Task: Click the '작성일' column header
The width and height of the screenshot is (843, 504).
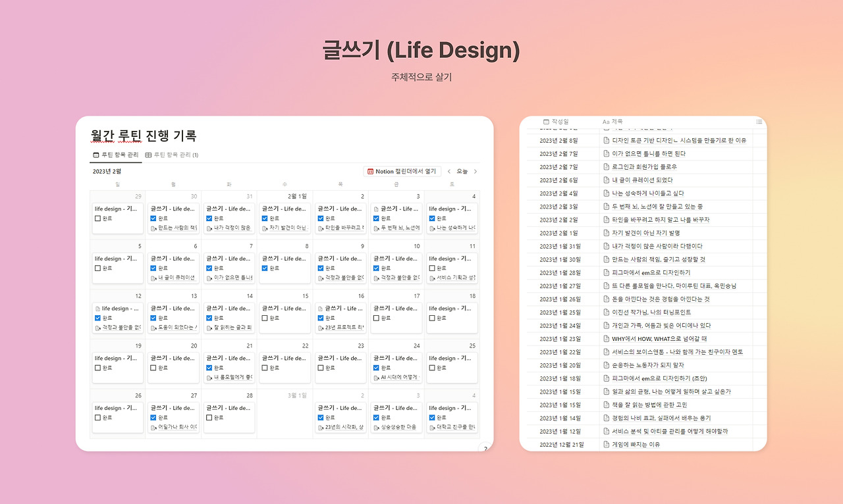Action: tap(556, 122)
